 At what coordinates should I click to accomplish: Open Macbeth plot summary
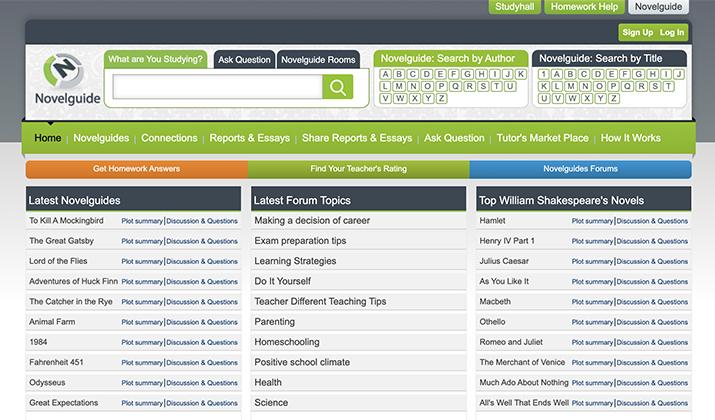pyautogui.click(x=592, y=302)
